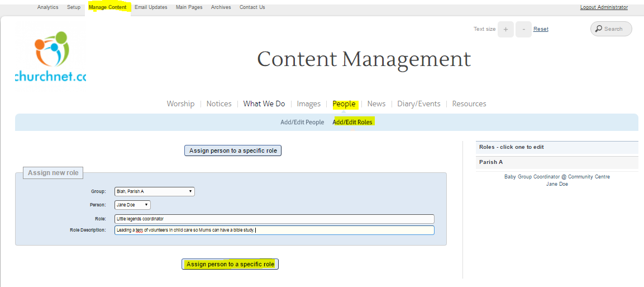Image resolution: width=644 pixels, height=287 pixels.
Task: Click the churchnet logo
Action: click(x=51, y=57)
